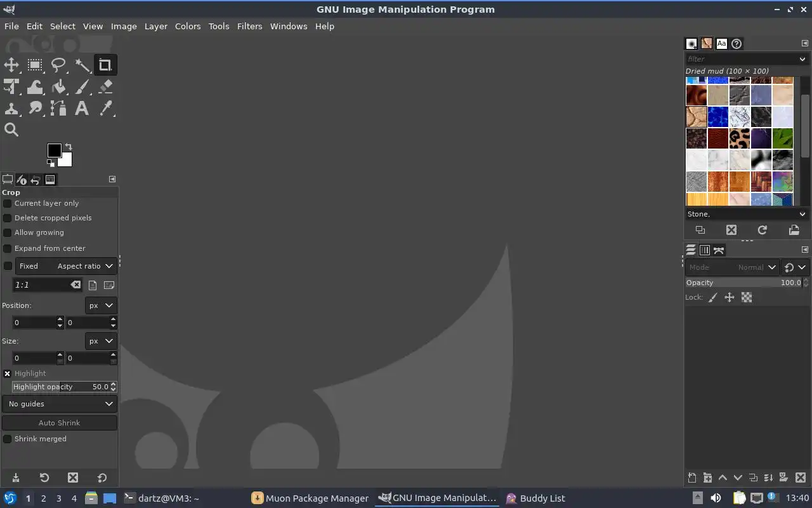Image resolution: width=812 pixels, height=508 pixels.
Task: Open the layer Mode Normal dropdown
Action: tap(732, 267)
